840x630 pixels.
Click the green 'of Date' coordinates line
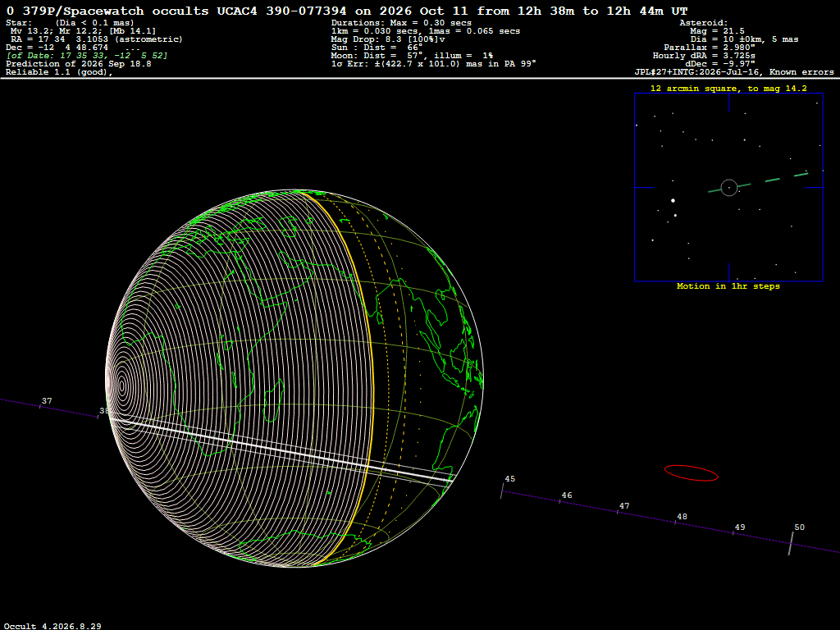click(x=87, y=55)
